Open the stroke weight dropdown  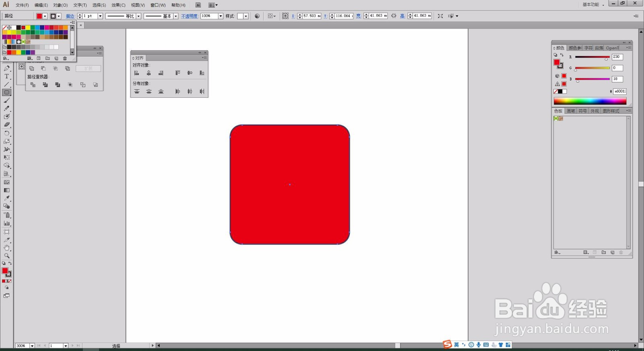100,16
